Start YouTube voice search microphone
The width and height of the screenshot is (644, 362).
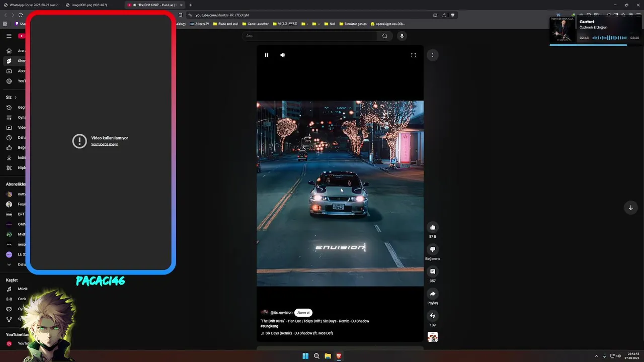(x=401, y=36)
